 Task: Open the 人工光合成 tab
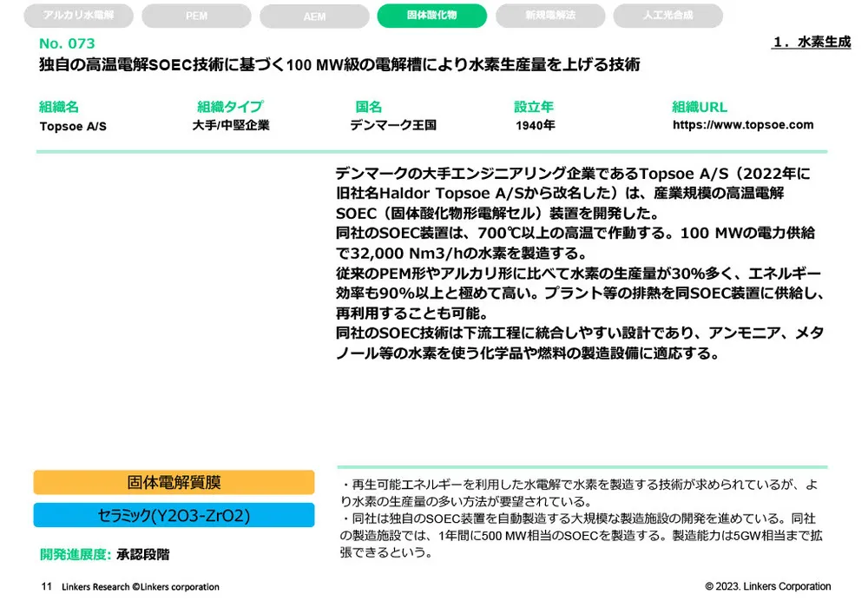pos(667,16)
